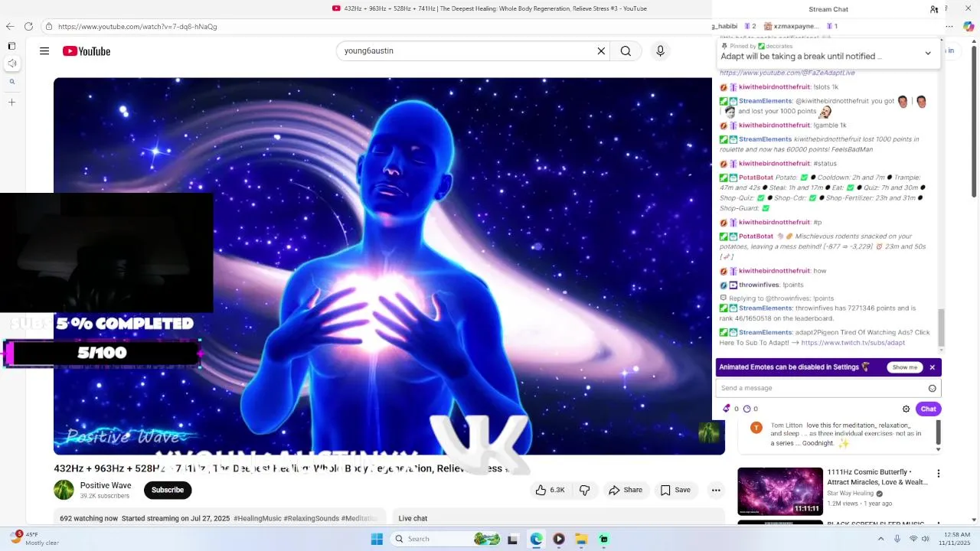
Task: Like the video with thumbs up
Action: (550, 490)
